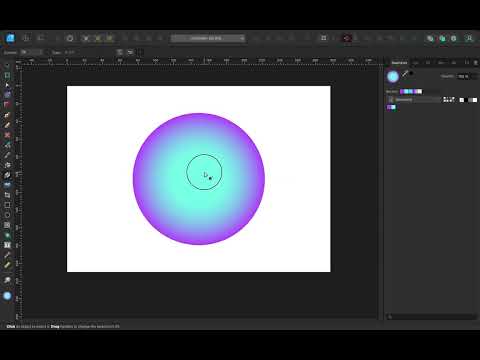This screenshot has width=480, height=360.
Task: Click the first icon in context toolbar middle
Action: coord(119,52)
